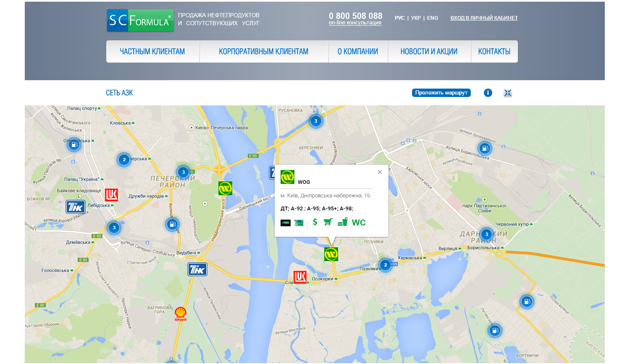
Task: Click the SC Formula logo
Action: [x=140, y=21]
